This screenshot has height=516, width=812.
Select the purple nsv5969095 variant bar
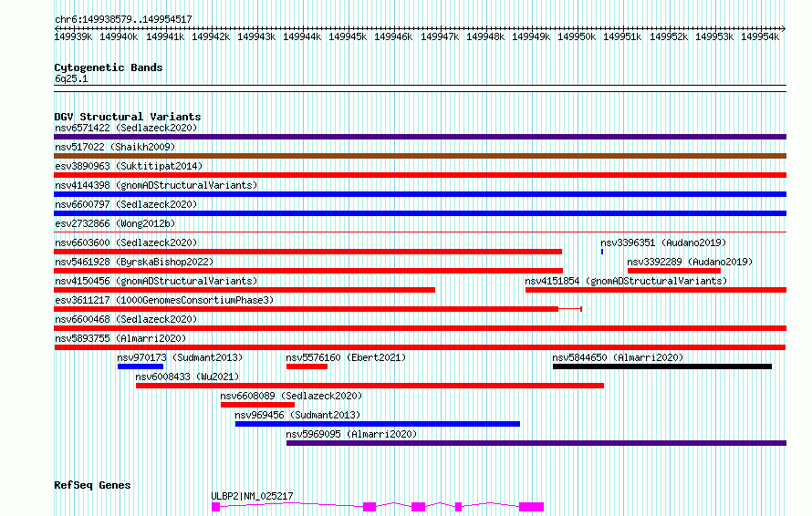click(x=536, y=443)
